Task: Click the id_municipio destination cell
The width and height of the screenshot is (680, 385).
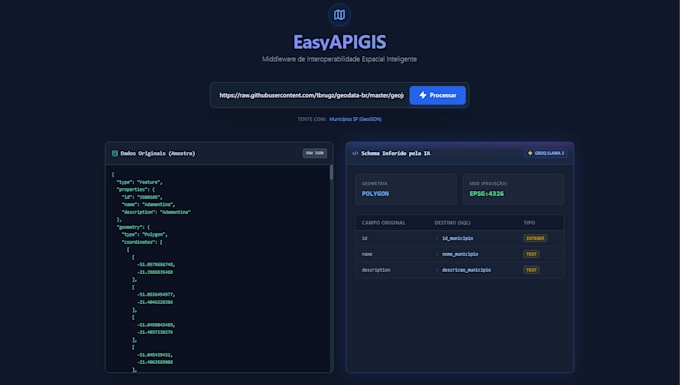Action: click(x=458, y=238)
